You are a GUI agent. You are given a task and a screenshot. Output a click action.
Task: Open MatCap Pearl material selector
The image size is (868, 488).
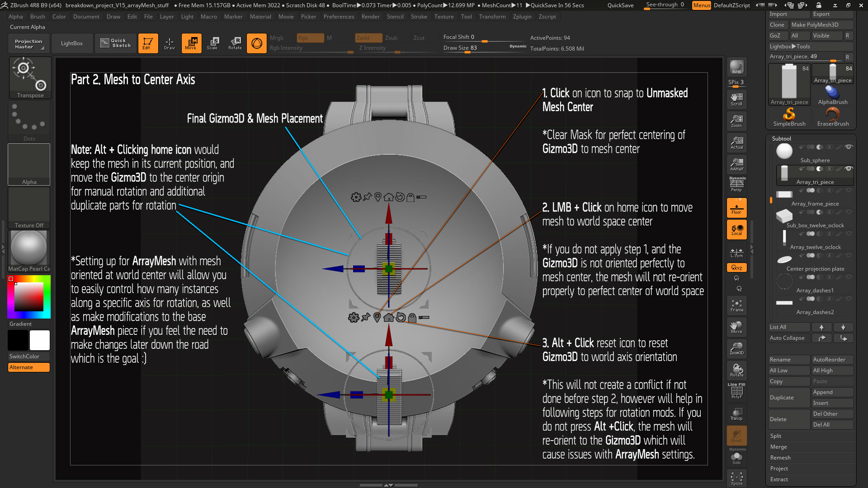pyautogui.click(x=29, y=251)
